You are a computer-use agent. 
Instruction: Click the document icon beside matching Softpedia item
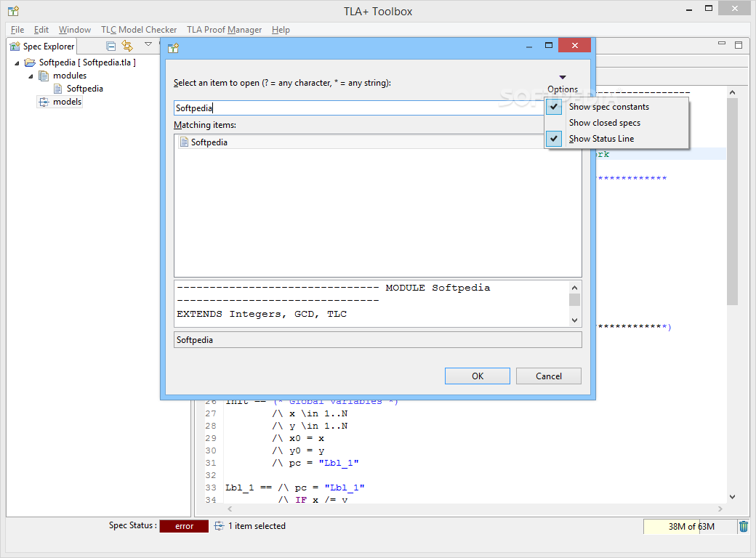[x=184, y=142]
